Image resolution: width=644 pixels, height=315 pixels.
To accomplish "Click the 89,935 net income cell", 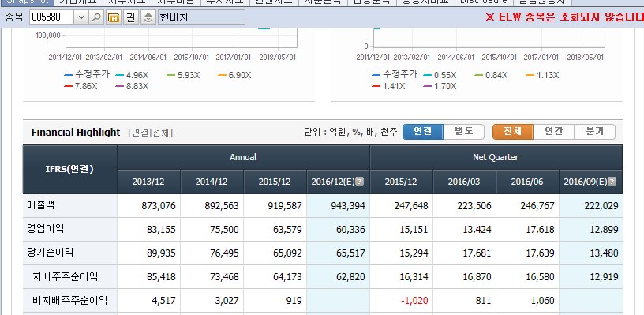I will click(148, 253).
